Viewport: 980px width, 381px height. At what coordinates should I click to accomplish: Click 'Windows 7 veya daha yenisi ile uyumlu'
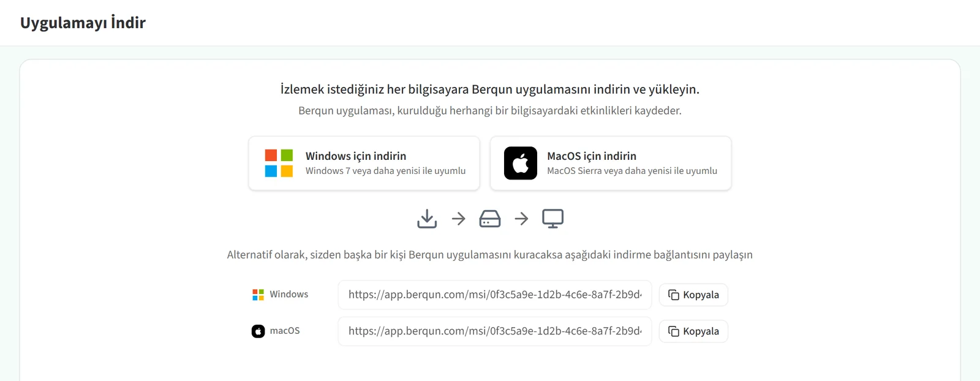386,171
